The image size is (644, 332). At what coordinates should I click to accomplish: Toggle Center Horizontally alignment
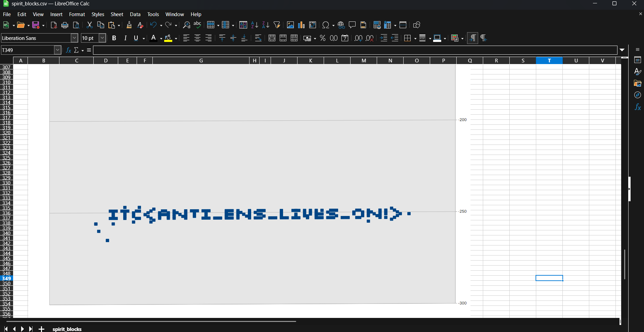tap(197, 38)
